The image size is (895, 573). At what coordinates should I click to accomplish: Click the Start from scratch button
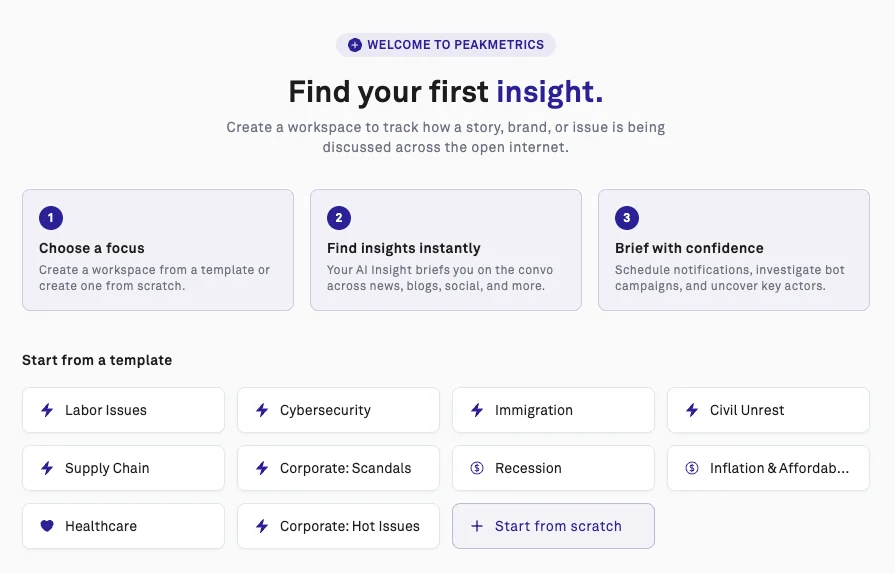(553, 526)
